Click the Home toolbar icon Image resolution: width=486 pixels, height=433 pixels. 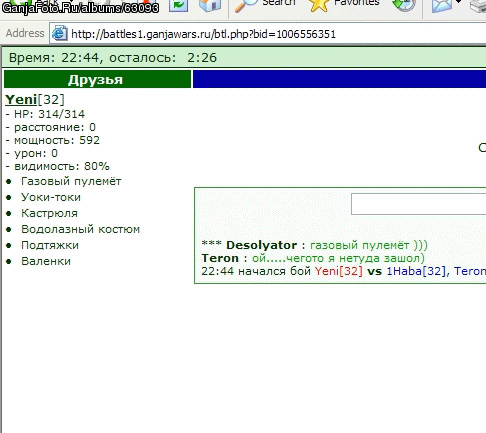tap(210, 6)
